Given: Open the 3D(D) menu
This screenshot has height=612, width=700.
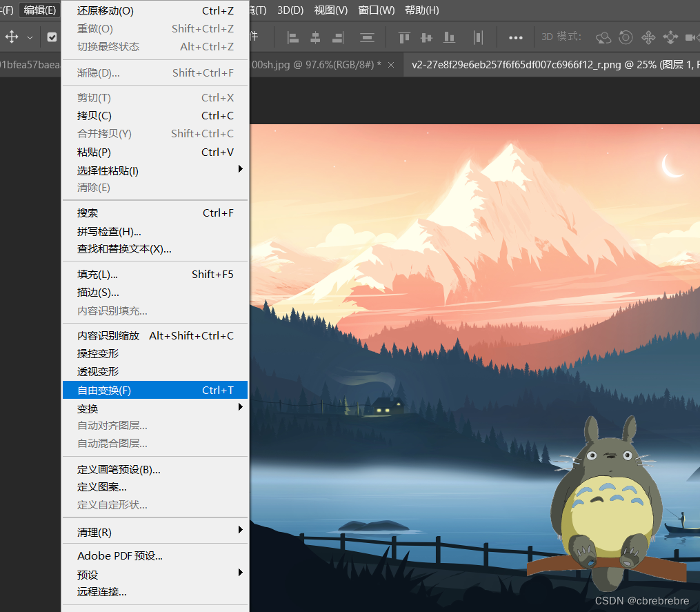Looking at the screenshot, I should [290, 10].
